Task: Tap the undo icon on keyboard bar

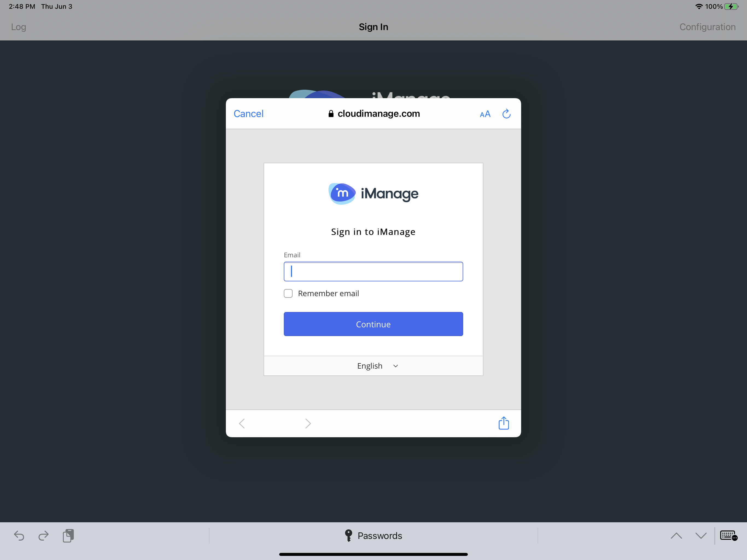Action: point(19,536)
